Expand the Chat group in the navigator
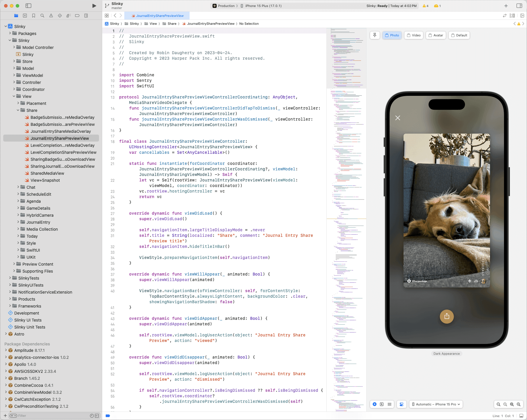 point(18,187)
